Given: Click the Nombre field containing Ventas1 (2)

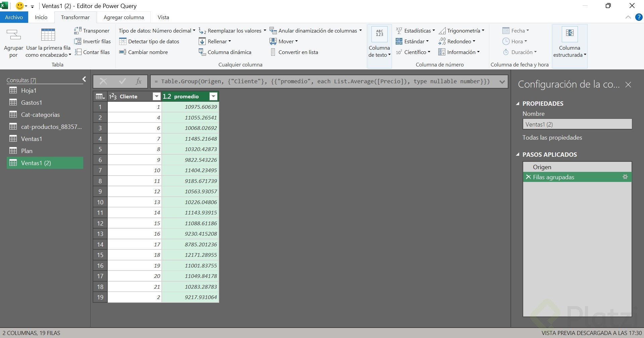Looking at the screenshot, I should click(577, 125).
